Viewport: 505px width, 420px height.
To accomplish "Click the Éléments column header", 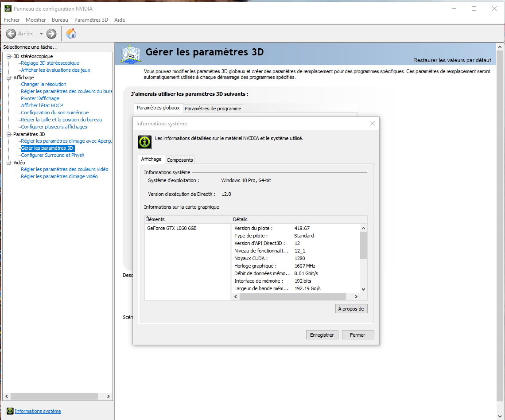I will 188,219.
